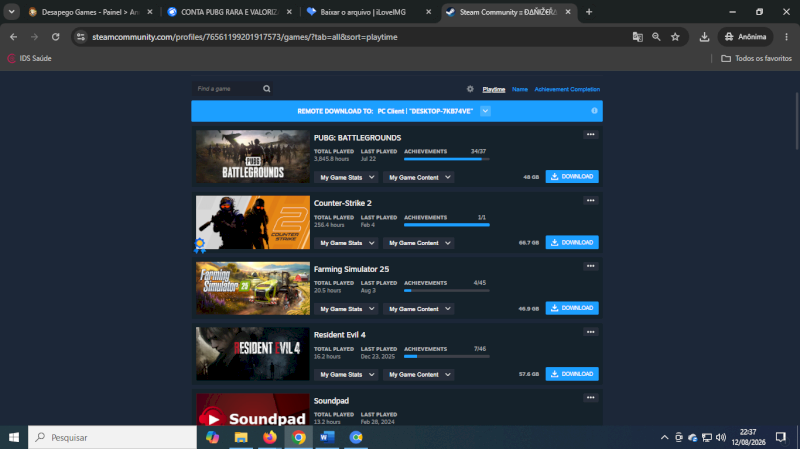Screen dimensions: 800x449
Task: Switch to the CONTA PUBG RARA tab
Action: point(230,12)
